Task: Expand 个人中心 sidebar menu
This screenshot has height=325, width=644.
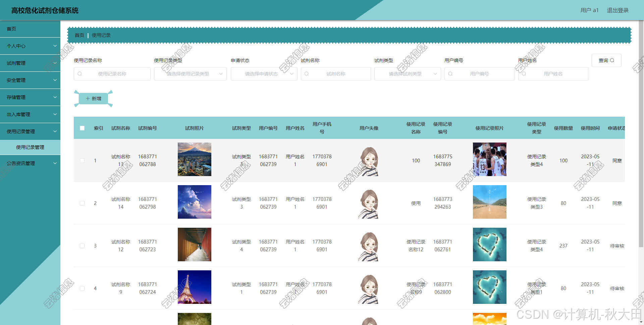Action: (30, 46)
